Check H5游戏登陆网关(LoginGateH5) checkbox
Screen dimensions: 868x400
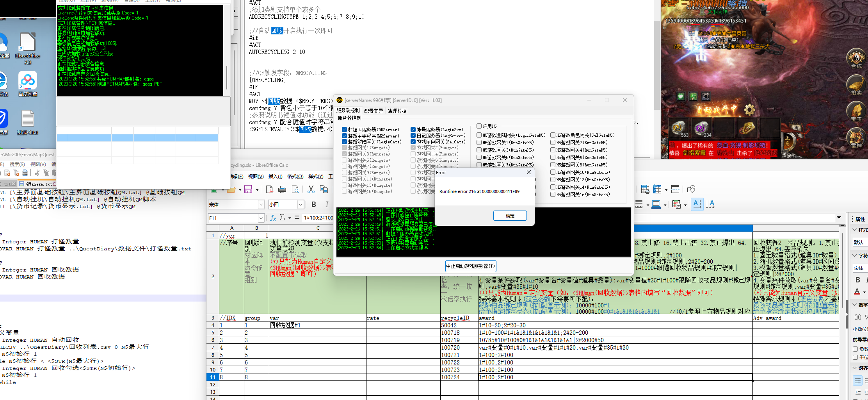(x=479, y=135)
